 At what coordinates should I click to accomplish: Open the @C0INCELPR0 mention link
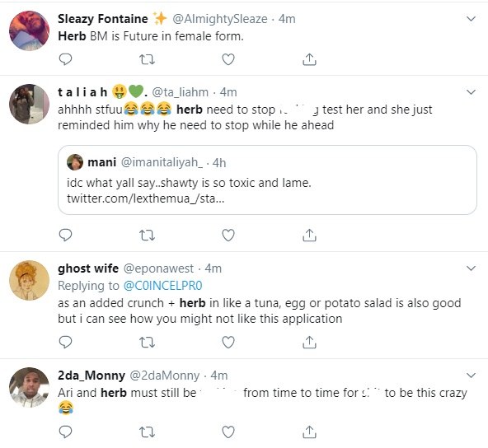pos(162,286)
